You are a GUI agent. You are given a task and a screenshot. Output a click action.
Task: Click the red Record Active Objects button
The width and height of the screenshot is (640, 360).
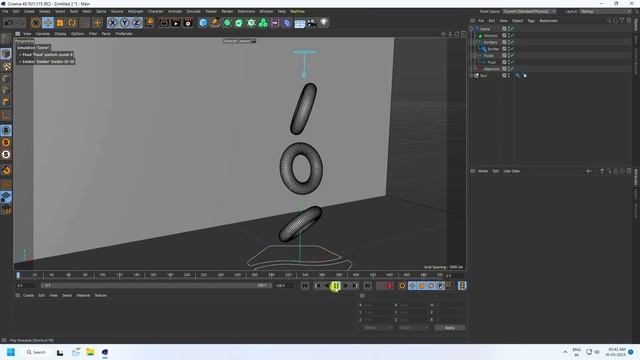tap(381, 286)
